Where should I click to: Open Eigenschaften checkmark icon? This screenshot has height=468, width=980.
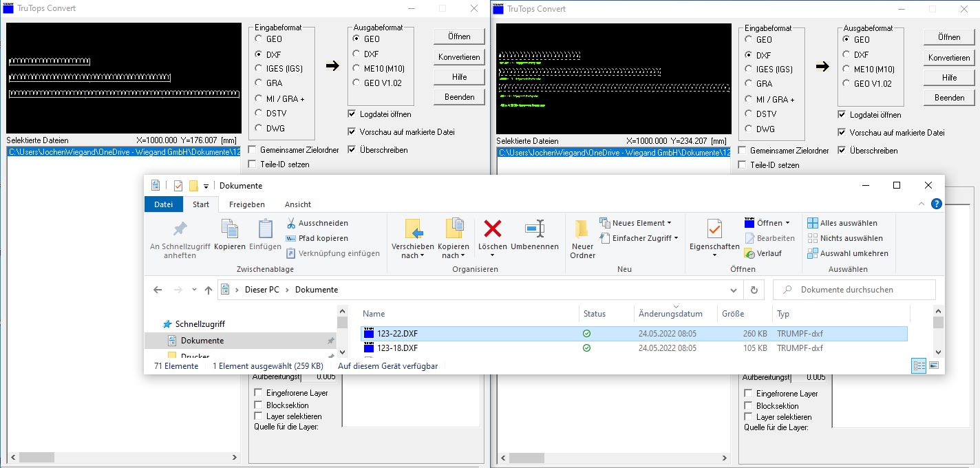coord(714,228)
